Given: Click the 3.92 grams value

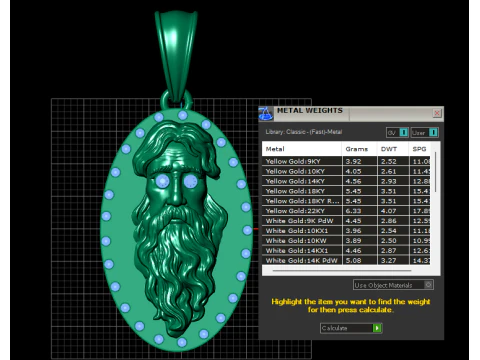Looking at the screenshot, I should pyautogui.click(x=353, y=161).
